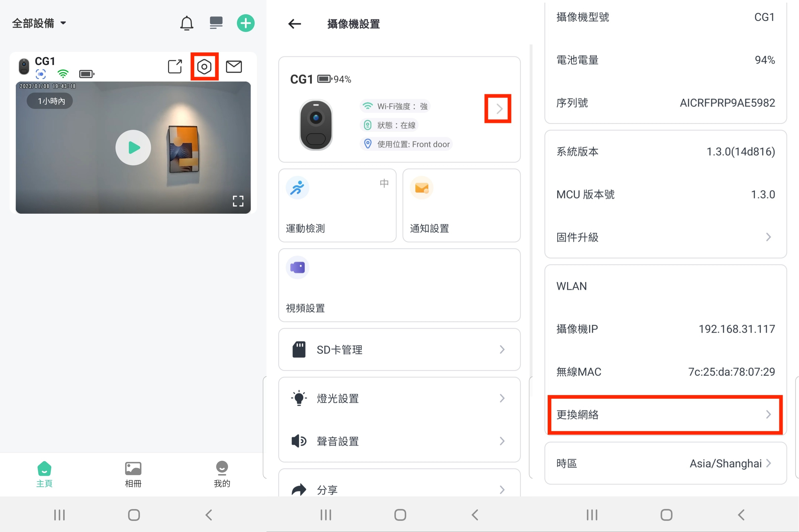Go back with the camera settings arrow
The height and width of the screenshot is (532, 799).
point(294,24)
